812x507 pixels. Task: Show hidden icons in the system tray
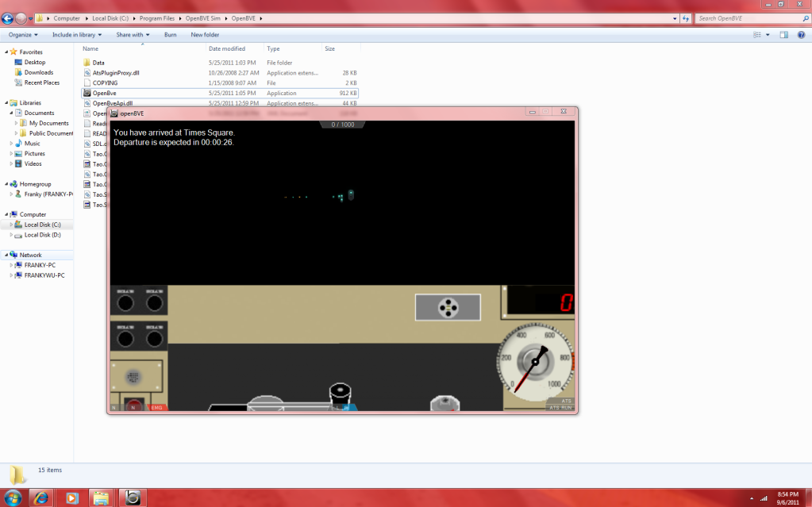tap(752, 499)
